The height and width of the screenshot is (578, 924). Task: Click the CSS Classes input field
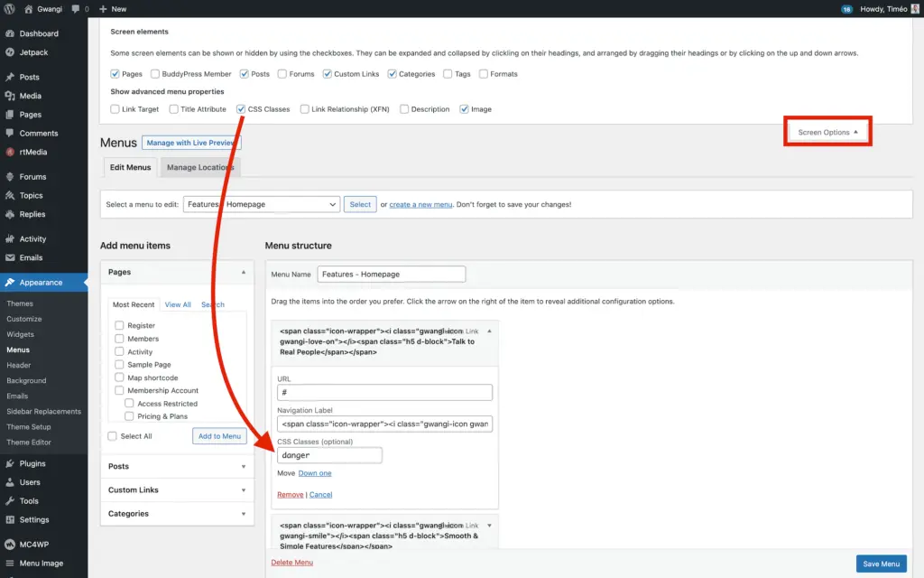tap(329, 455)
